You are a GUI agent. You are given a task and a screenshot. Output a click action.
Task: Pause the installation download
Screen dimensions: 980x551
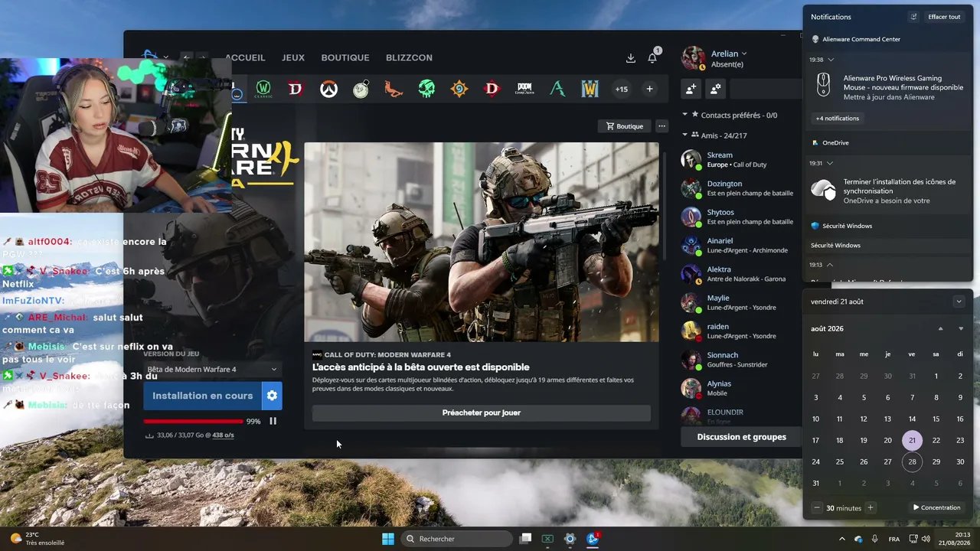coord(273,421)
